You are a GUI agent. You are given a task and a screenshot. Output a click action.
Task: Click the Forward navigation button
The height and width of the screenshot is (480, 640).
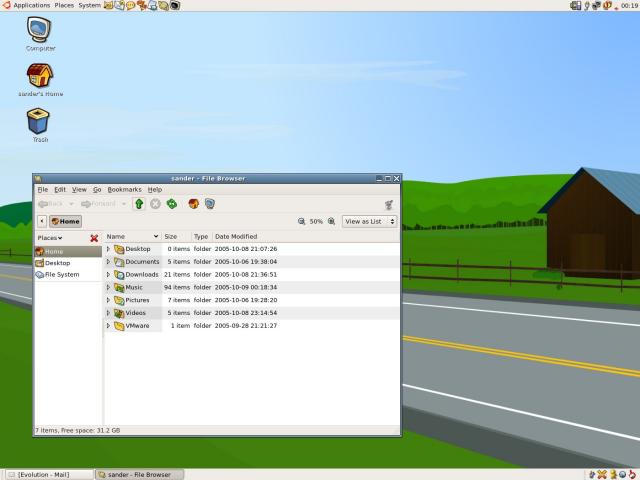pyautogui.click(x=98, y=204)
